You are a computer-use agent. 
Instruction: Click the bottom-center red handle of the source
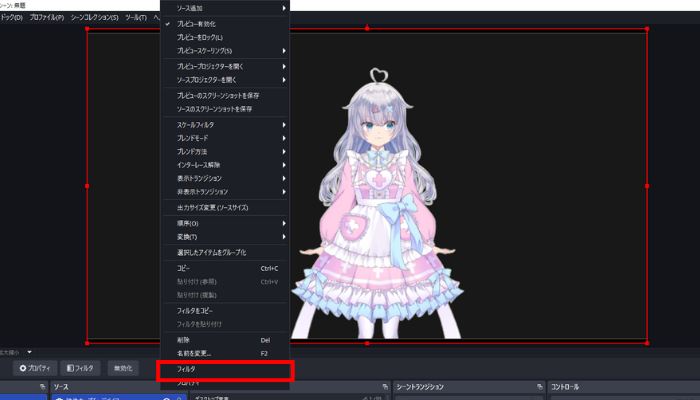[367, 343]
